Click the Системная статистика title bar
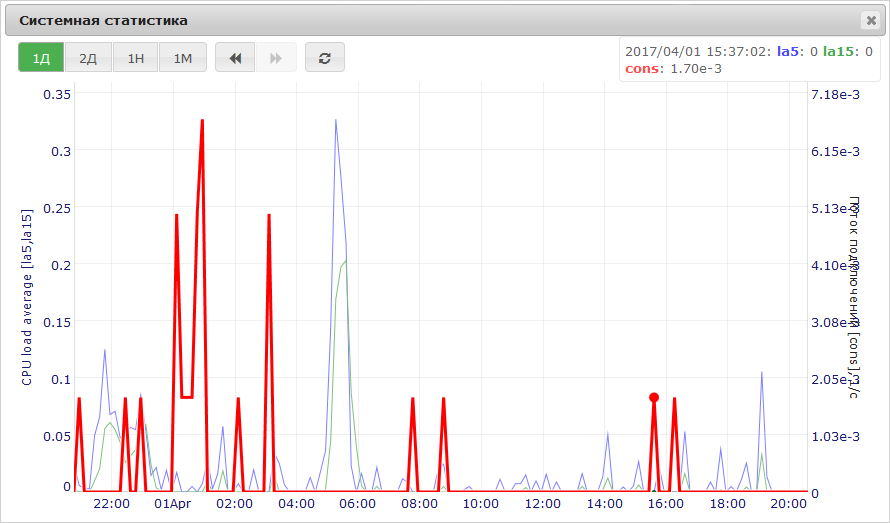890x523 pixels. click(x=400, y=21)
